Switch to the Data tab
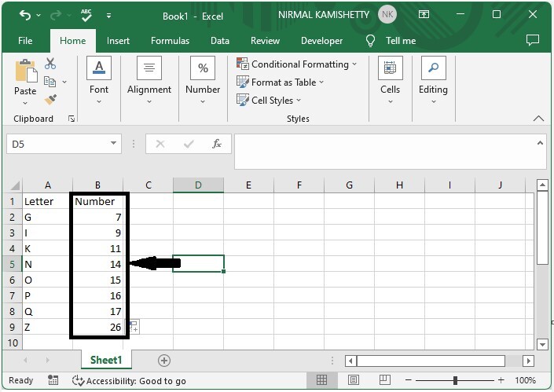Image resolution: width=554 pixels, height=392 pixels. click(220, 41)
